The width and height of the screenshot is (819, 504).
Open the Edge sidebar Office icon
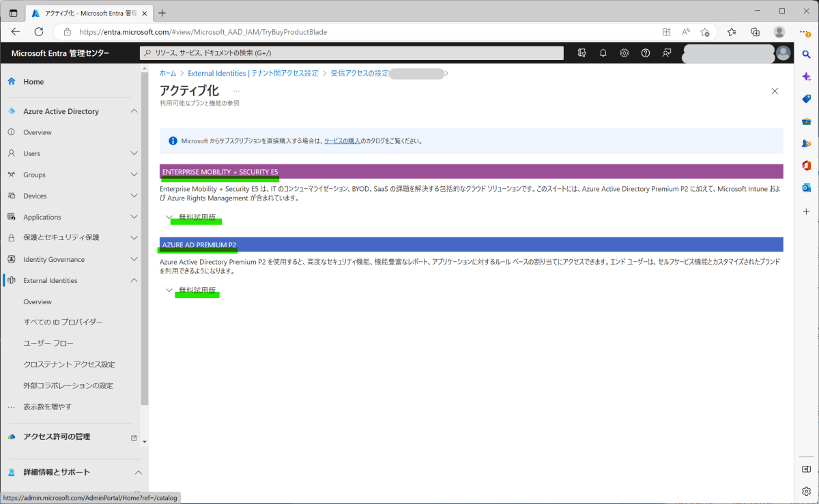pyautogui.click(x=806, y=166)
